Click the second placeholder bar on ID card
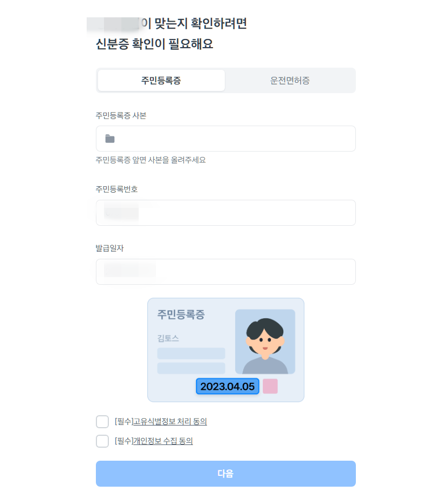 [191, 368]
